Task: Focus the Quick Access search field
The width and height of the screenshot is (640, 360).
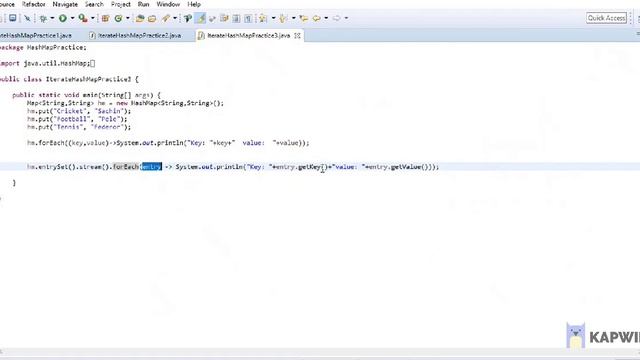Action: 606,18
